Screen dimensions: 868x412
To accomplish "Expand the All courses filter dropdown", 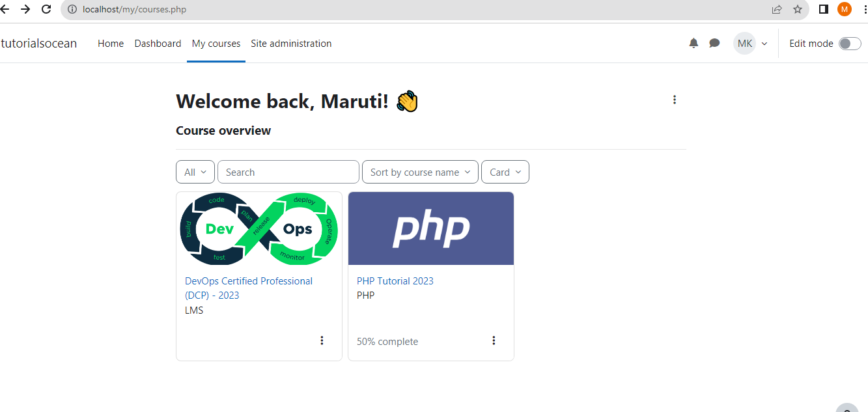I will 195,172.
